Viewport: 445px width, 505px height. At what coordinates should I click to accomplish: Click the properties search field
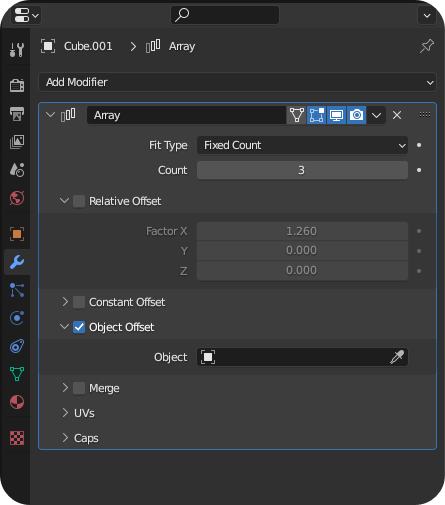(x=225, y=15)
